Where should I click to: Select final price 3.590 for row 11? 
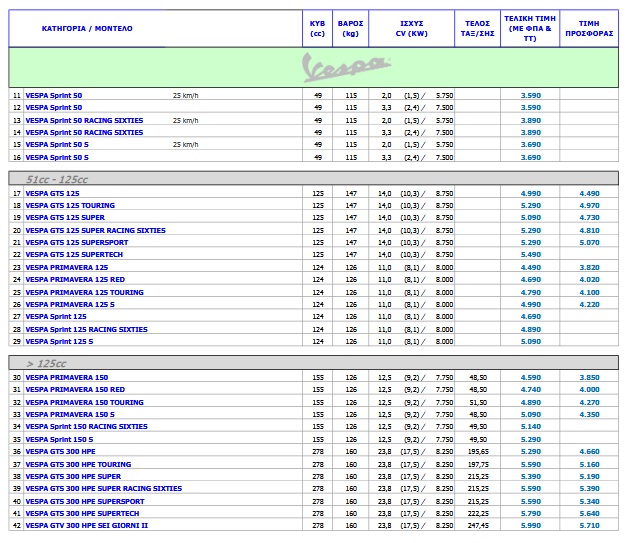point(531,96)
